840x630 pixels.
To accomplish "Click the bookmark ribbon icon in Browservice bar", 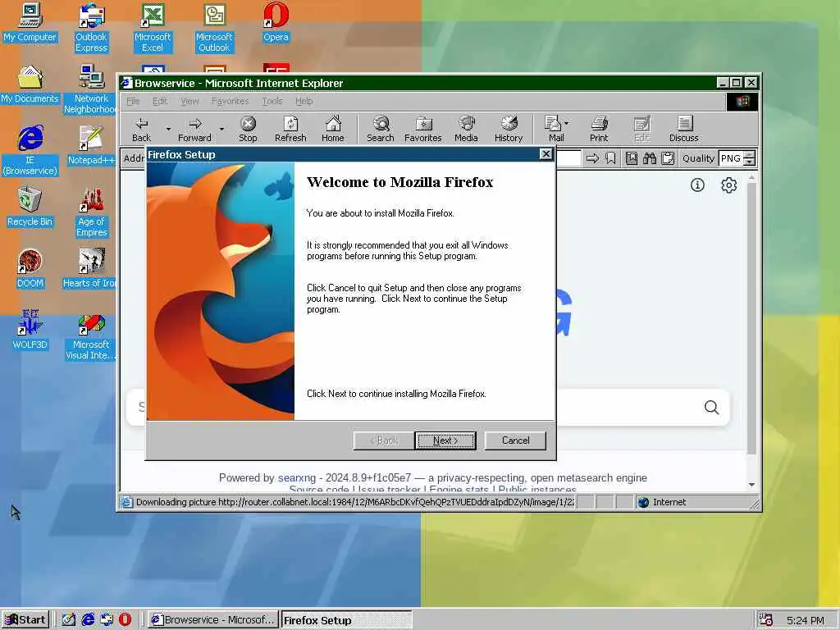I will pos(610,158).
